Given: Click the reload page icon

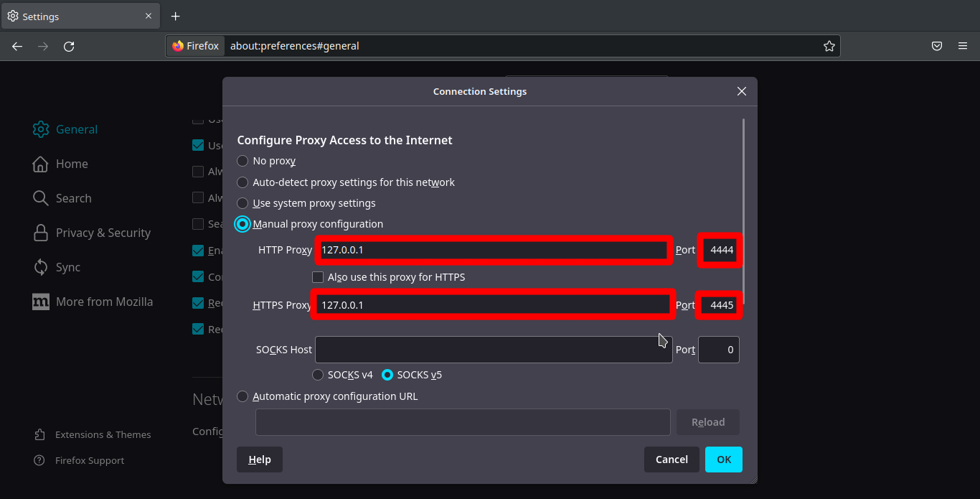Looking at the screenshot, I should 69,47.
